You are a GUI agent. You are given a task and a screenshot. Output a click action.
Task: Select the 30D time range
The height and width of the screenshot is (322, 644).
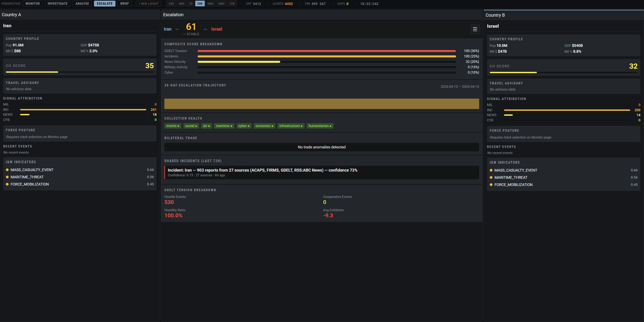[x=200, y=4]
